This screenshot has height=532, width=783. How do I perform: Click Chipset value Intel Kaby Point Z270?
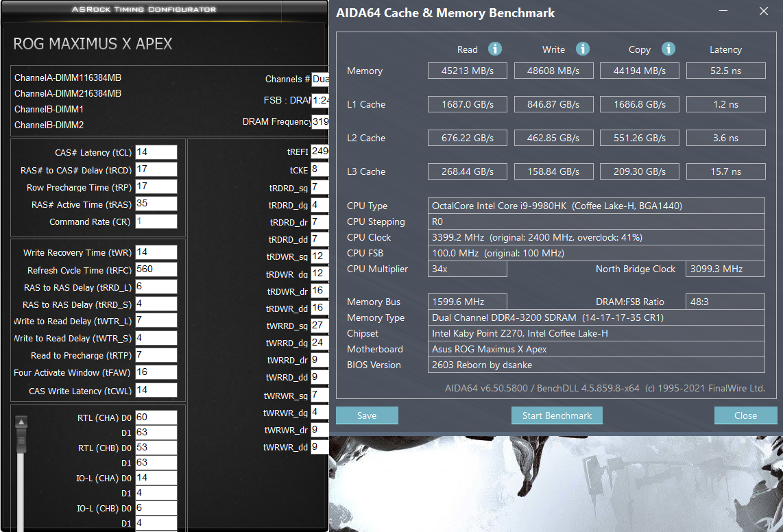tap(597, 333)
